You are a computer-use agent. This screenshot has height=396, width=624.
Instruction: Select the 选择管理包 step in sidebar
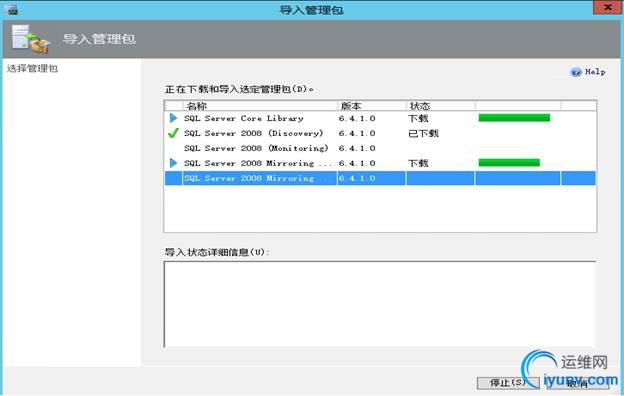[32, 68]
